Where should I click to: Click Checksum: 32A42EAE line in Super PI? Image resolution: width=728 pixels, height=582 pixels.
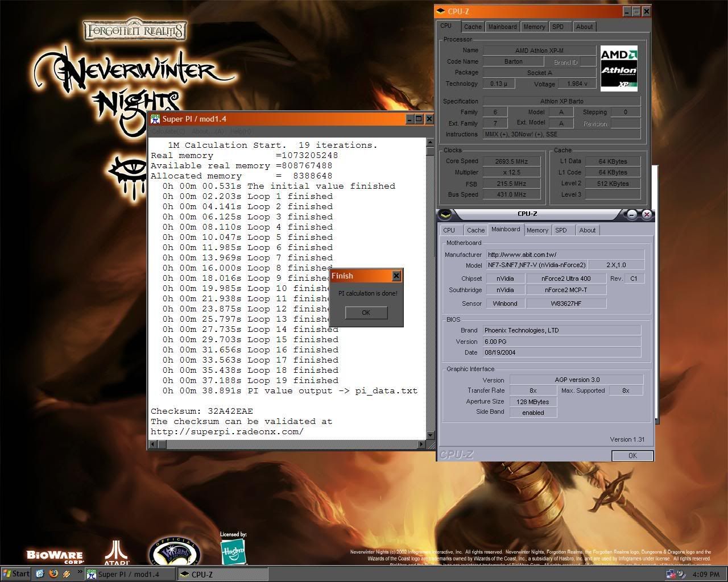pos(202,411)
